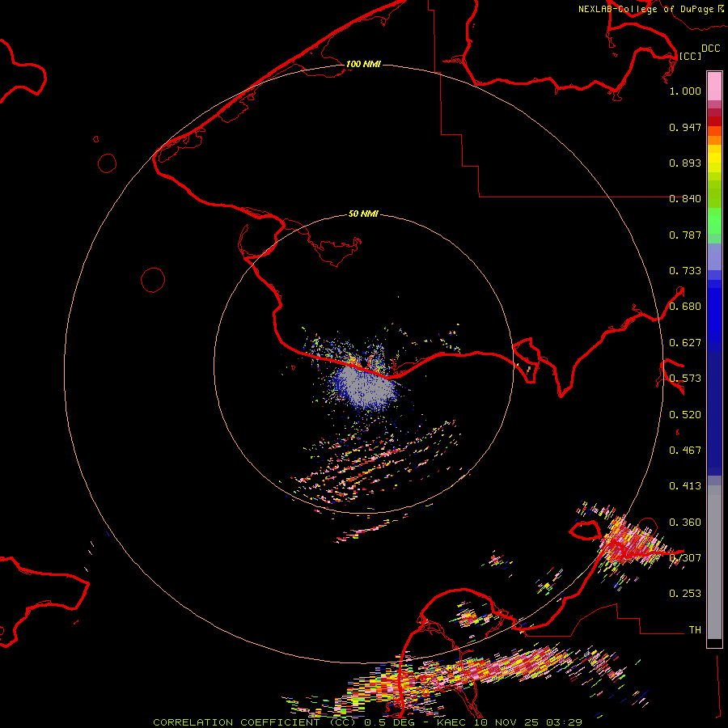Click the 0.947 color scale value
728x728 pixels.
[685, 127]
